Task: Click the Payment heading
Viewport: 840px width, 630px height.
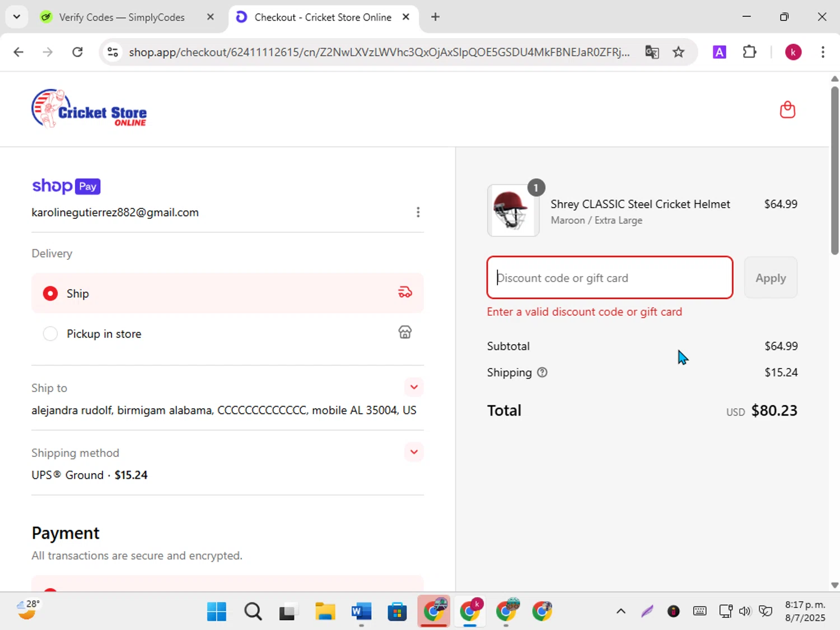Action: point(66,533)
